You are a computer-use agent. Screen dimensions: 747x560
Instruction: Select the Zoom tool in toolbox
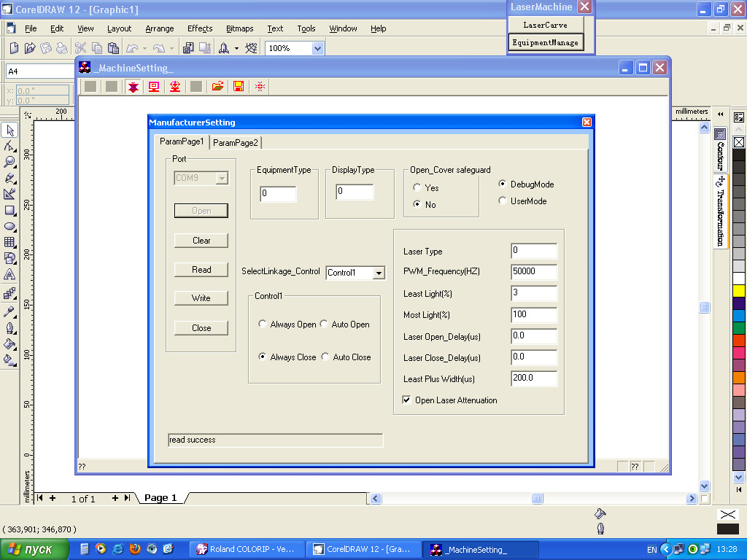[10, 162]
